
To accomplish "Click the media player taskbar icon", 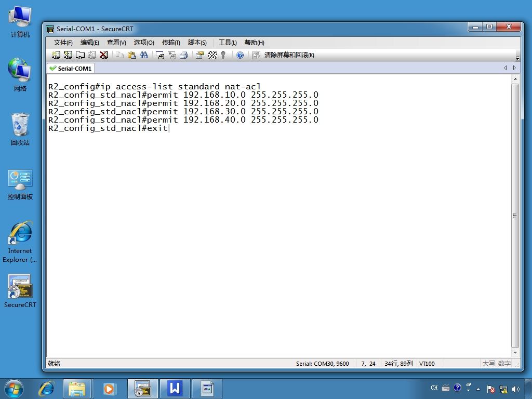I will pos(109,389).
